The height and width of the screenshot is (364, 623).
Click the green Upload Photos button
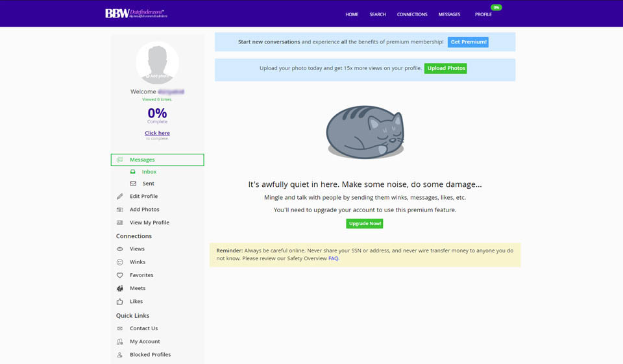tap(445, 68)
